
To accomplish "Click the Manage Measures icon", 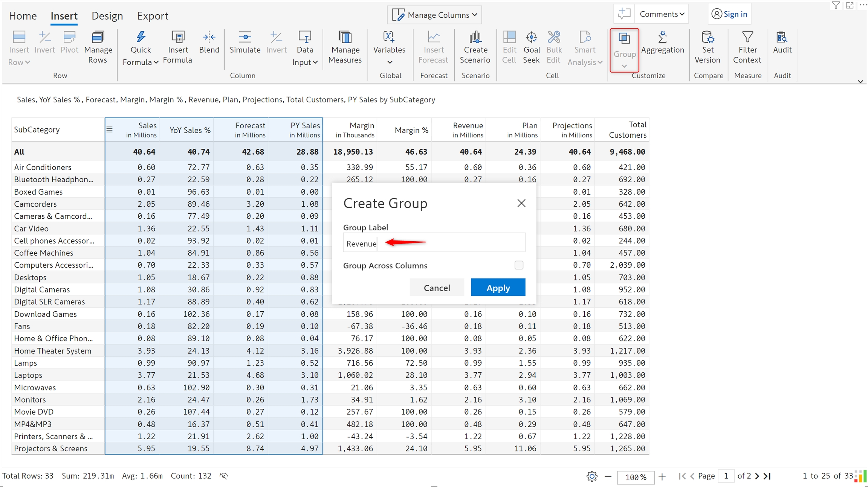I will 345,37.
